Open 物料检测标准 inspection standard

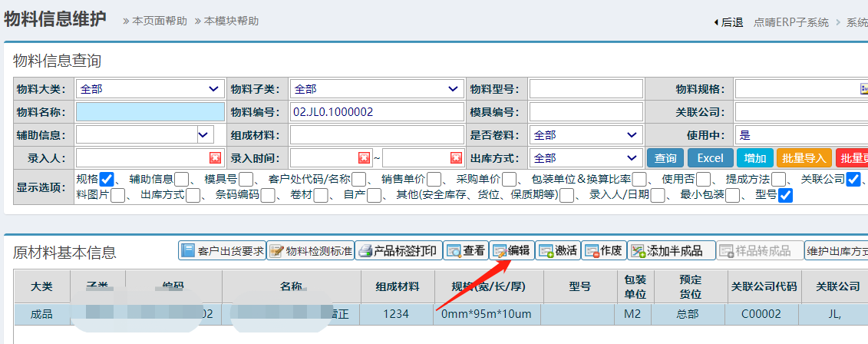(x=309, y=251)
